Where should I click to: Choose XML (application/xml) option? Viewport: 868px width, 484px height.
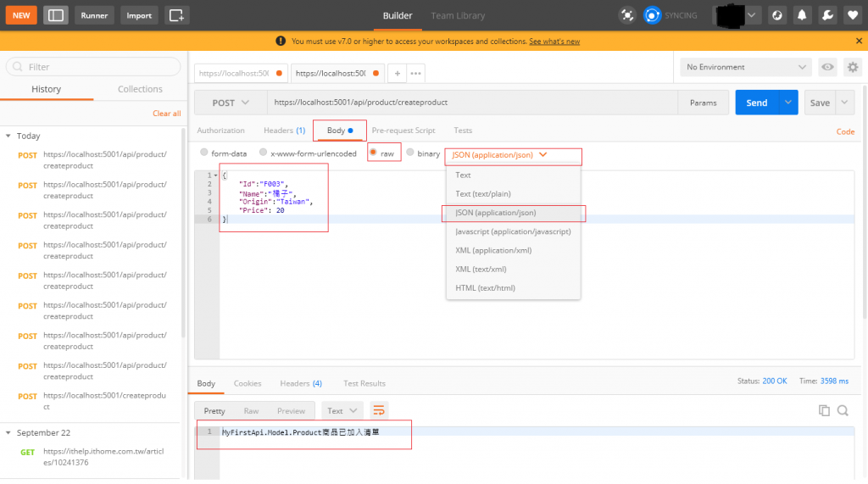point(513,250)
